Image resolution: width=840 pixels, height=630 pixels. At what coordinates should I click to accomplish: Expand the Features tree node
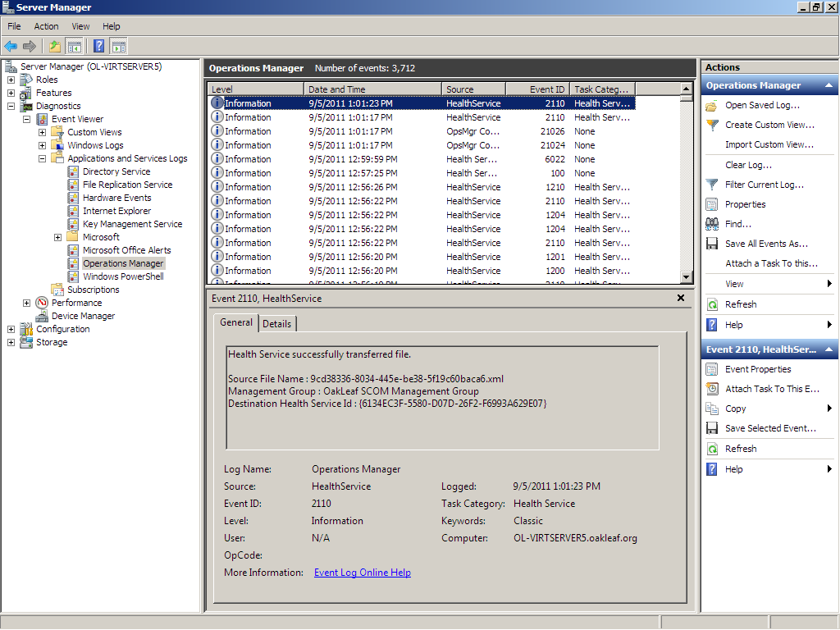click(11, 94)
